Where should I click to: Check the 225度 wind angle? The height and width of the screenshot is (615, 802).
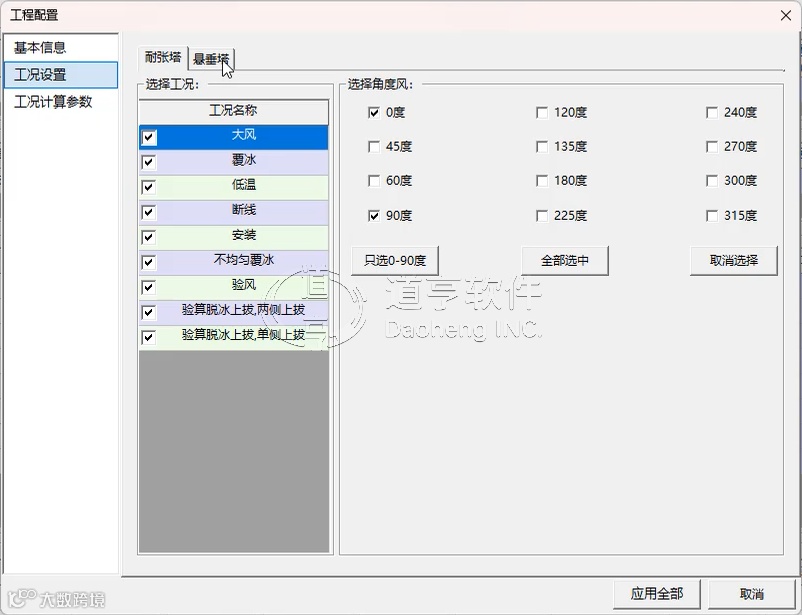pyautogui.click(x=542, y=216)
